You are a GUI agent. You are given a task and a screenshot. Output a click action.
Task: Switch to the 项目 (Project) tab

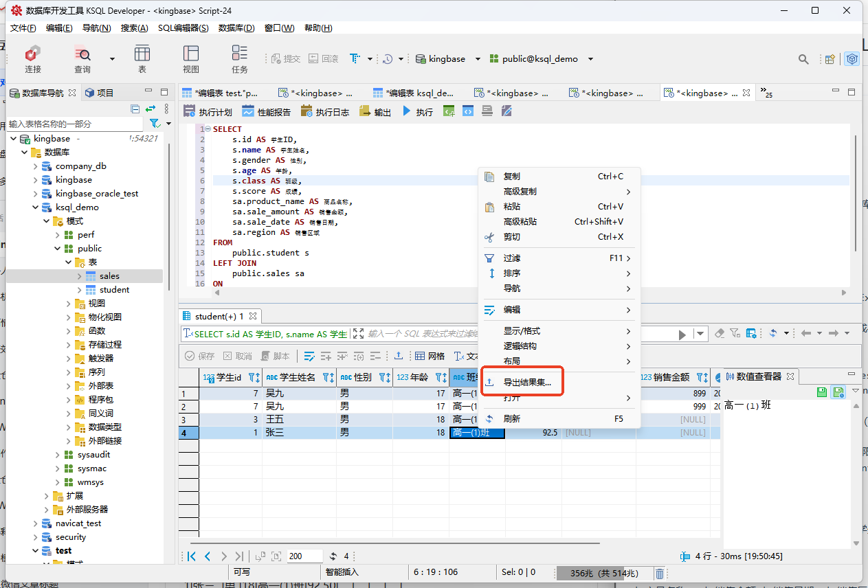99,93
